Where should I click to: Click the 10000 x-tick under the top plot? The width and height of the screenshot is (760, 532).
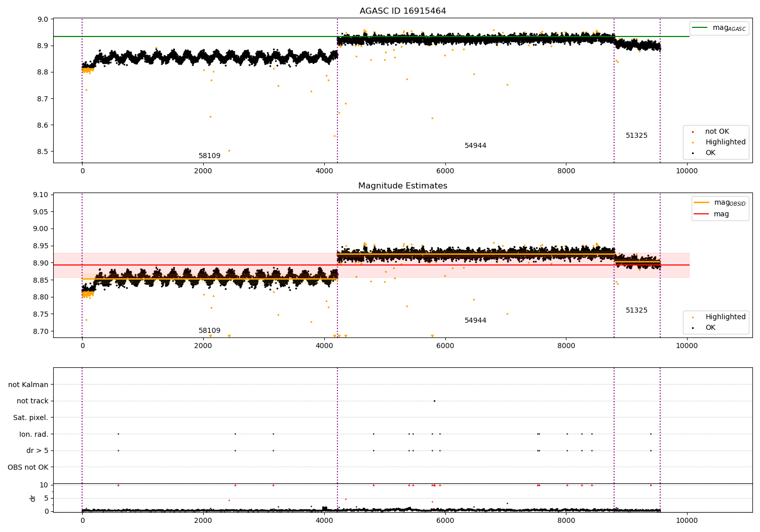click(x=687, y=171)
